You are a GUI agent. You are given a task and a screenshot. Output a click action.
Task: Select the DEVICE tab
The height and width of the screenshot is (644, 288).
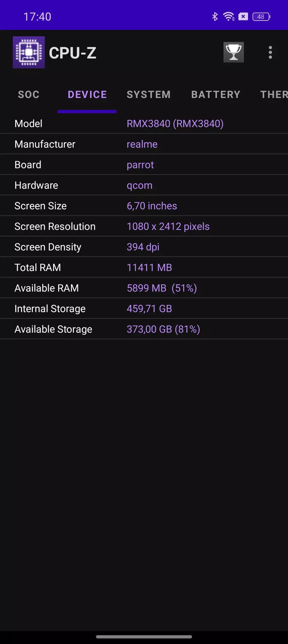pyautogui.click(x=87, y=95)
